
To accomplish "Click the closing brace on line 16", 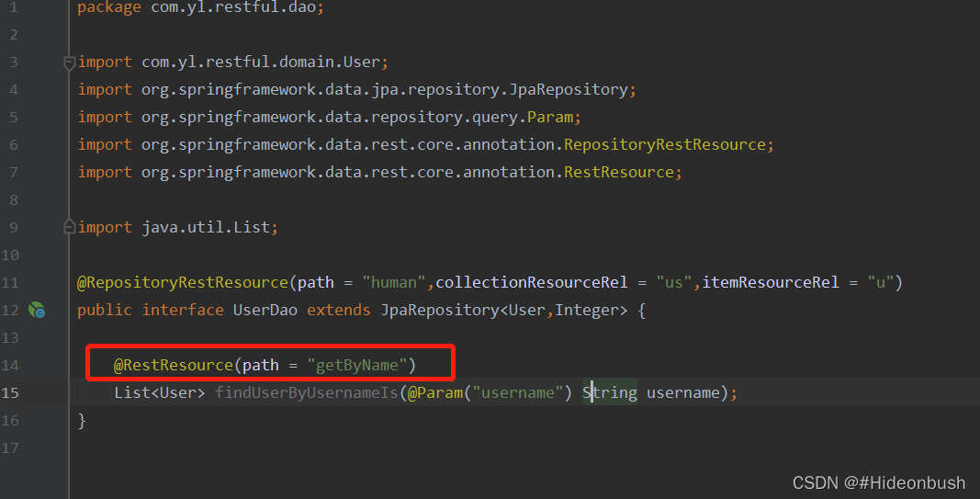I will click(82, 420).
